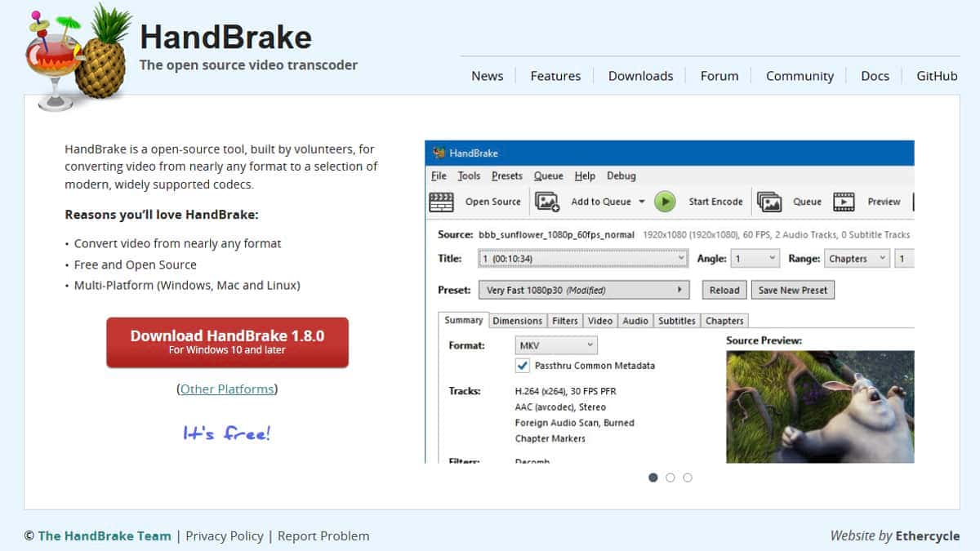Open the Format MKV dropdown
Image resolution: width=980 pixels, height=551 pixels.
pos(555,344)
